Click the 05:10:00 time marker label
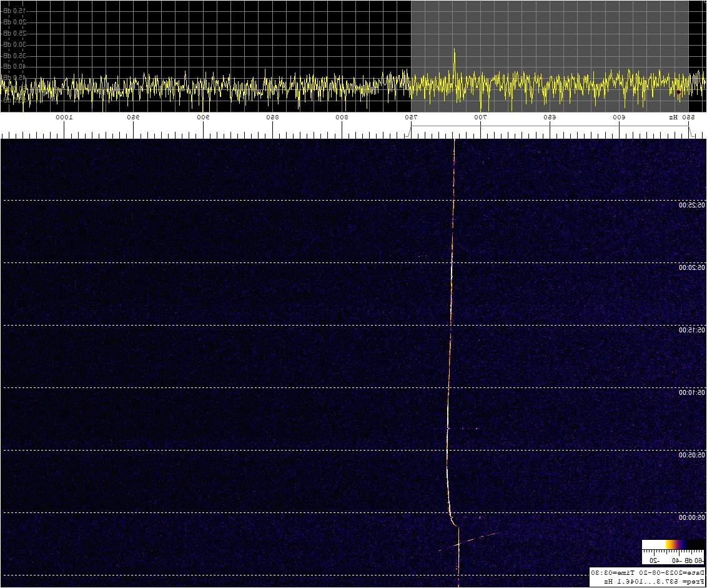The width and height of the screenshot is (707, 588). pos(692,392)
